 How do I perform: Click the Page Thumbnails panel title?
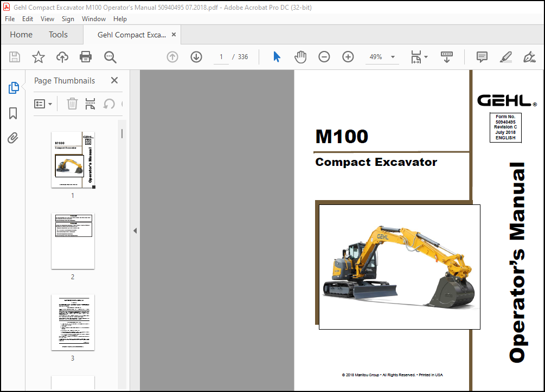pyautogui.click(x=65, y=81)
